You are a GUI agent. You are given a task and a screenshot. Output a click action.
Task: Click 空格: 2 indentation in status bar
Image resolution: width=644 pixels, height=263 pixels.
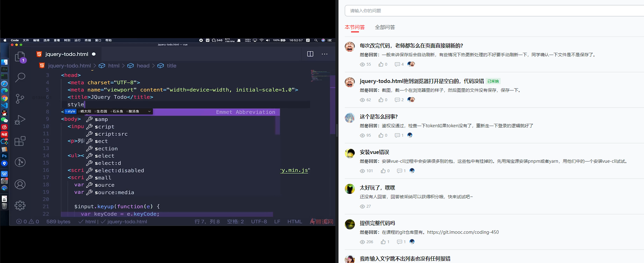[235, 222]
